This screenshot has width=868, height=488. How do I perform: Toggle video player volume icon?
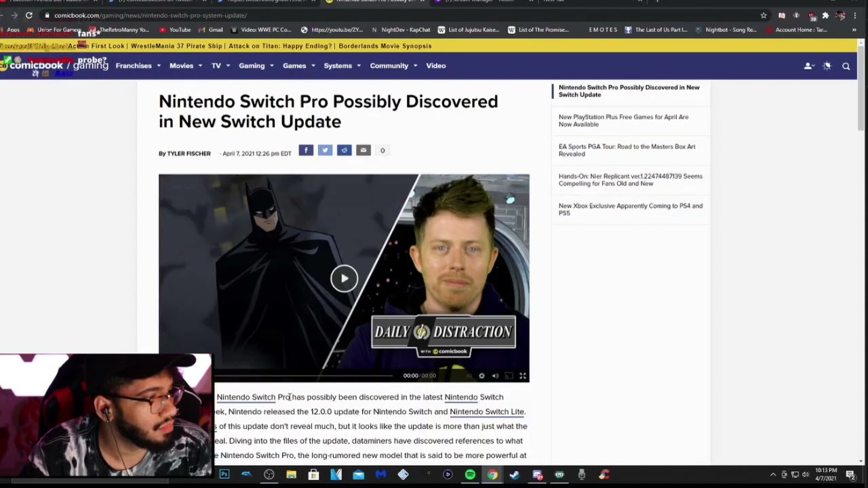click(495, 375)
